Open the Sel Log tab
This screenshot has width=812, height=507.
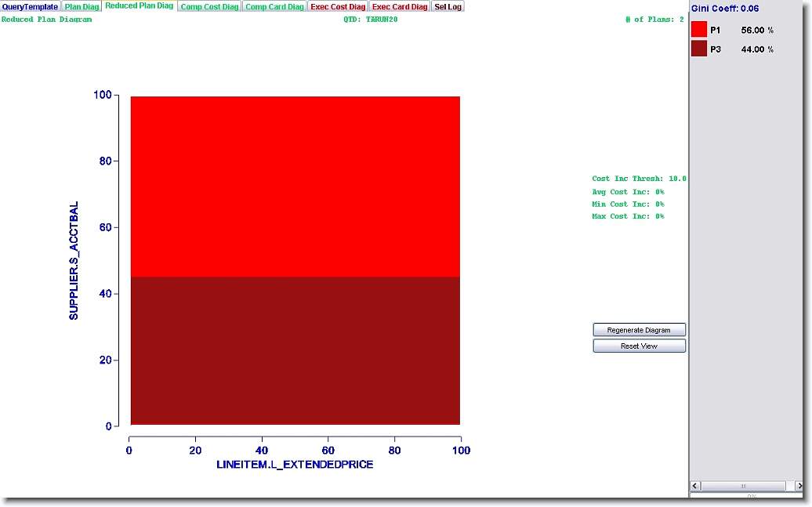(448, 6)
